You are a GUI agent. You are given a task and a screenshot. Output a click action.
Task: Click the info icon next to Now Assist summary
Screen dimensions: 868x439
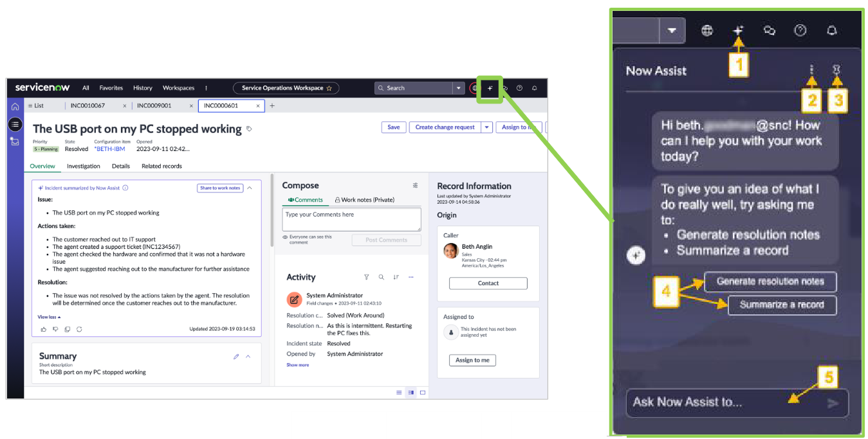(x=125, y=188)
